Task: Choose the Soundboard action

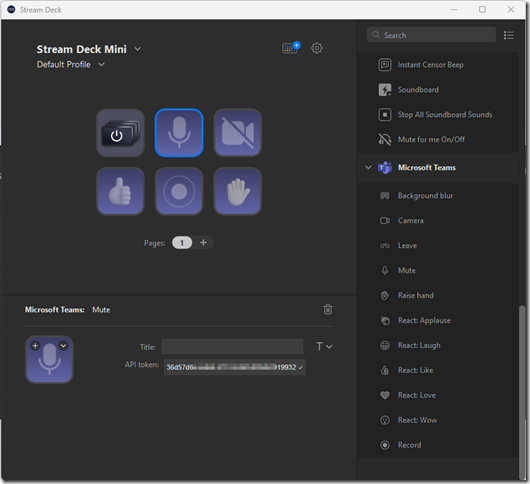Action: pyautogui.click(x=437, y=90)
